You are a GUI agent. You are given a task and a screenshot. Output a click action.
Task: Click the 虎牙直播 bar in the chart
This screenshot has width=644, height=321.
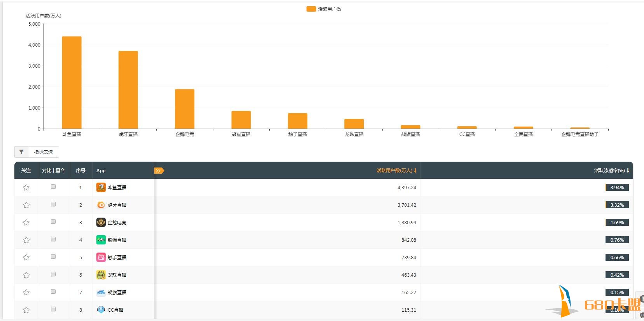pyautogui.click(x=128, y=90)
